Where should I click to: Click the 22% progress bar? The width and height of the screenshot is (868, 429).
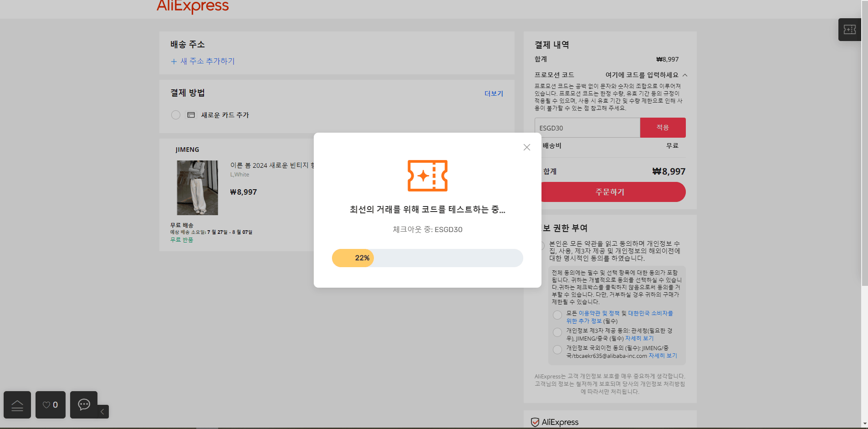(x=427, y=258)
